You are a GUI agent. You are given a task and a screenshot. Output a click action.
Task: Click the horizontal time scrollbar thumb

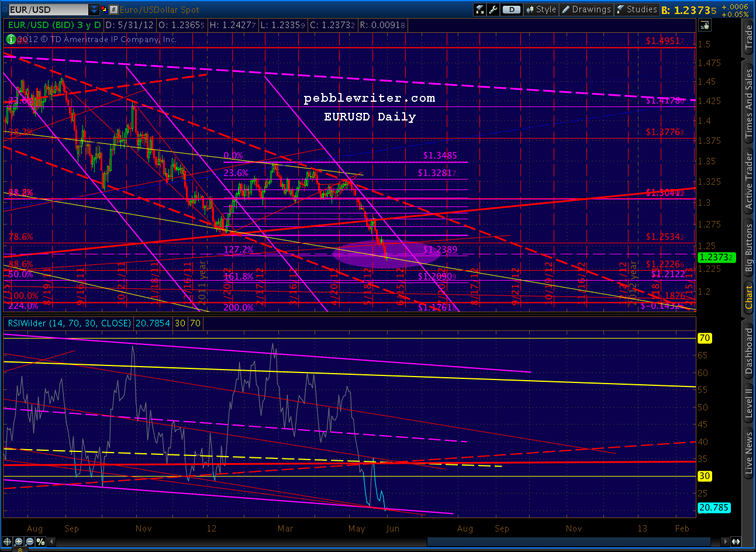(x=569, y=542)
